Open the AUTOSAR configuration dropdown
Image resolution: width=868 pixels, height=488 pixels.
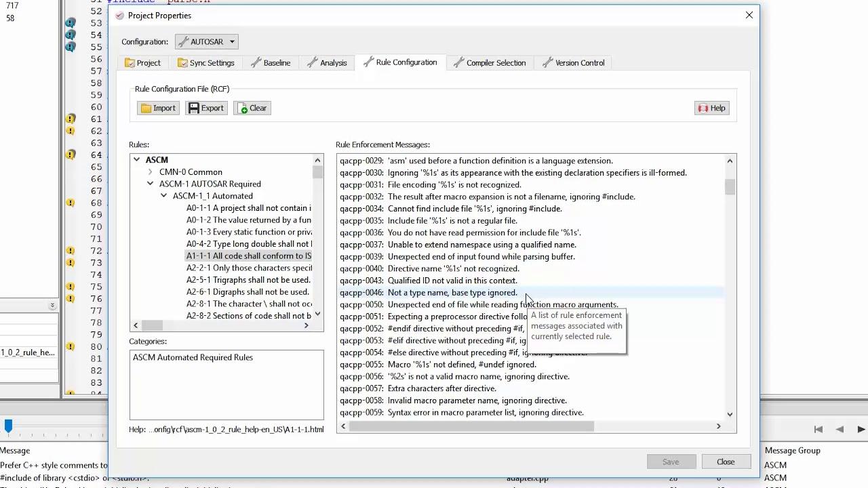pos(207,42)
